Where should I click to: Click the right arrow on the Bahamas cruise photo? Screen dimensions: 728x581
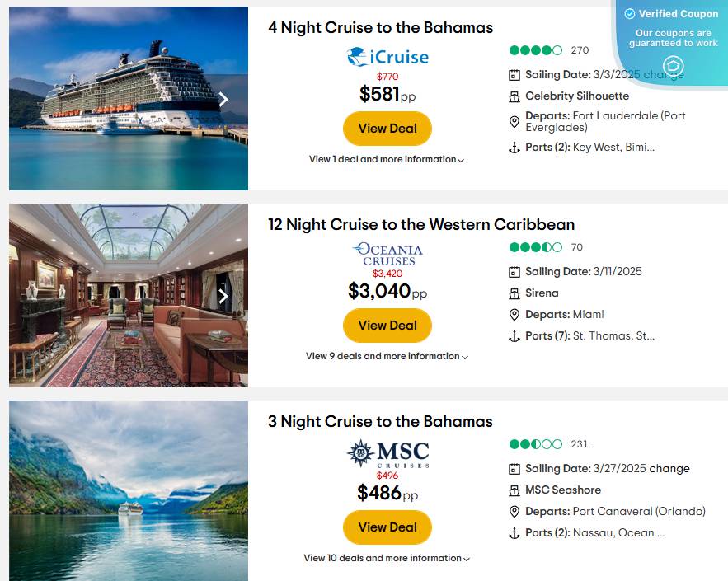[x=223, y=99]
